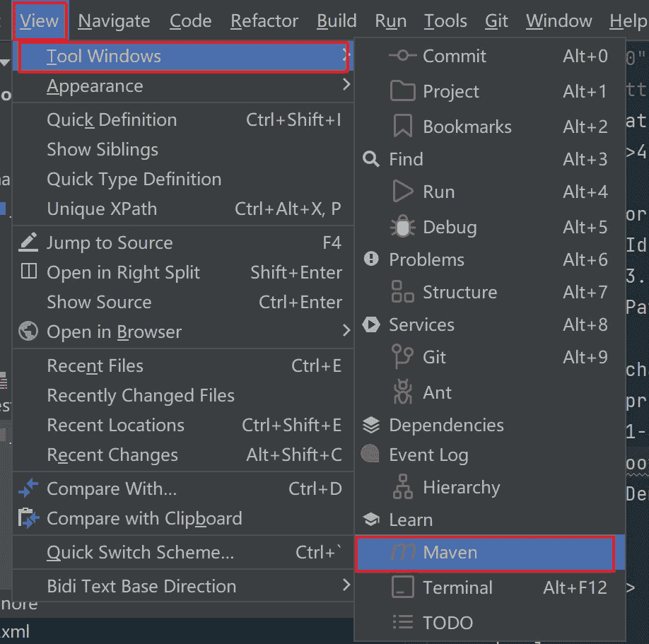Click the Git branch icon
The width and height of the screenshot is (649, 644).
(402, 357)
